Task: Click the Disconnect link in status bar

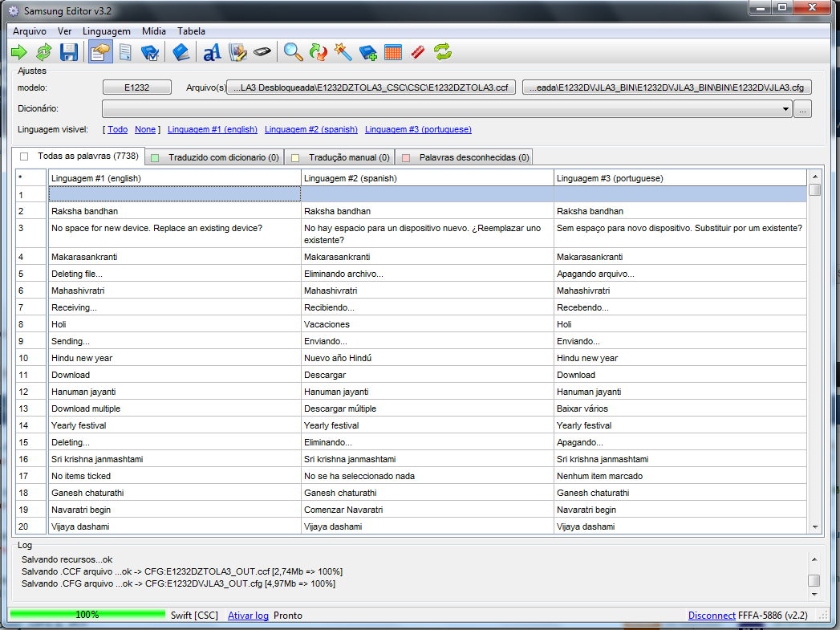Action: pyautogui.click(x=712, y=616)
